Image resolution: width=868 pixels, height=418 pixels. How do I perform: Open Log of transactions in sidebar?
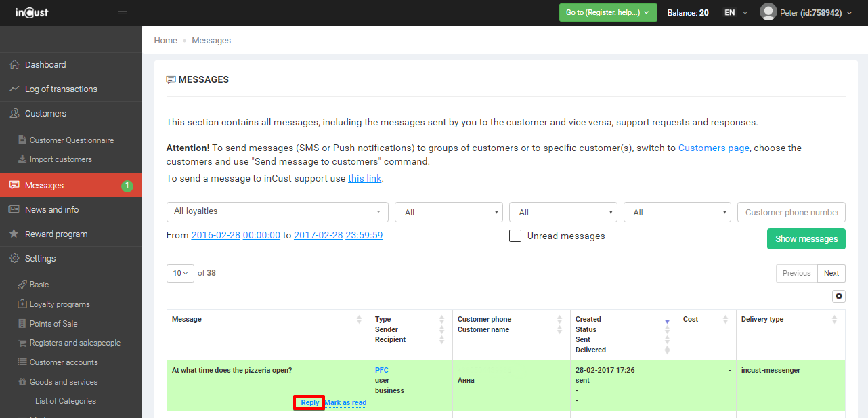click(x=61, y=89)
